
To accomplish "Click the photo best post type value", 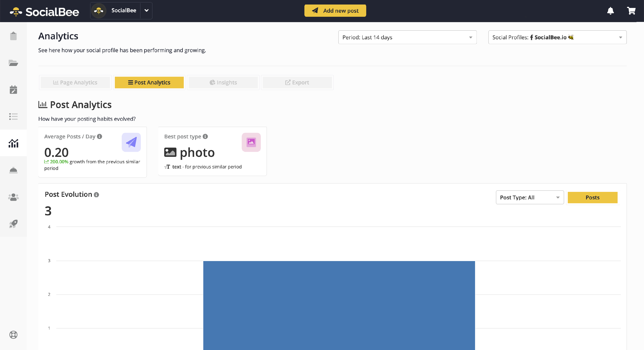I will point(197,153).
